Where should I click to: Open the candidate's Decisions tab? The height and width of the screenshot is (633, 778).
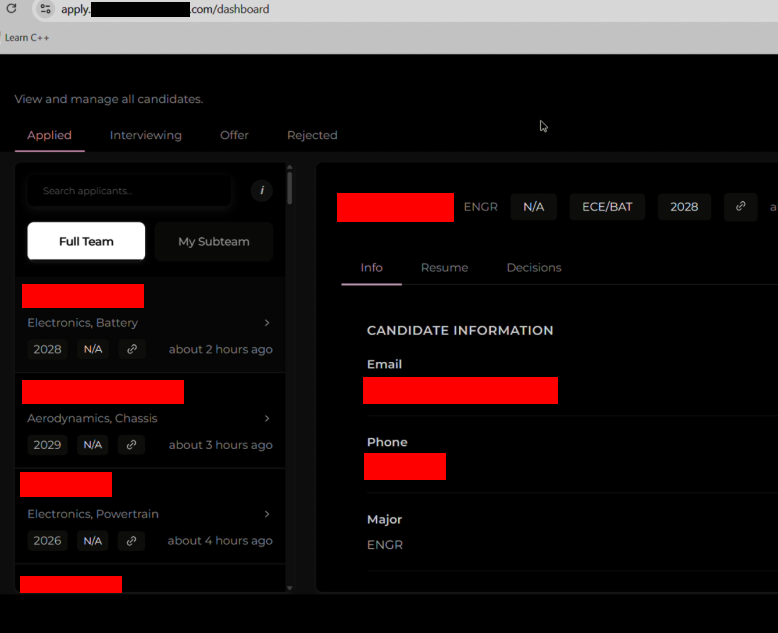534,268
